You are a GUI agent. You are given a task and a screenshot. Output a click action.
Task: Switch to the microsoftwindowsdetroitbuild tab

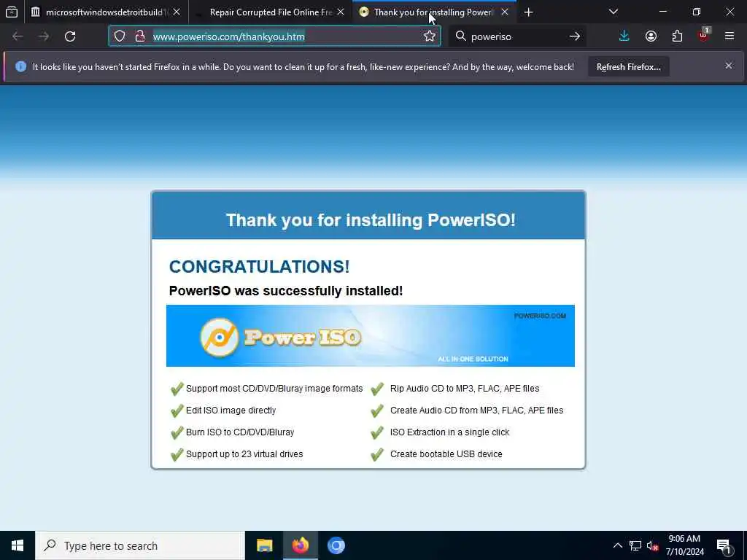coord(106,12)
